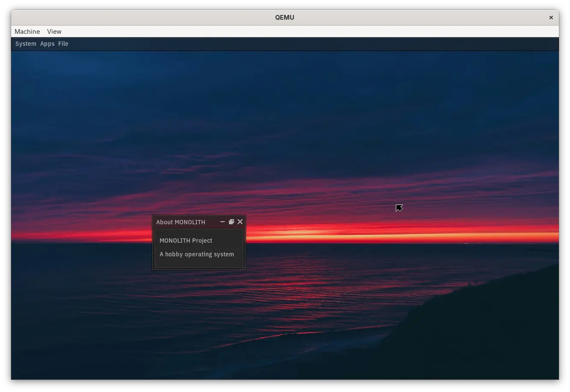Screen dimensions: 570x392
Task: Click the QEMU window close icon
Action: 551,18
